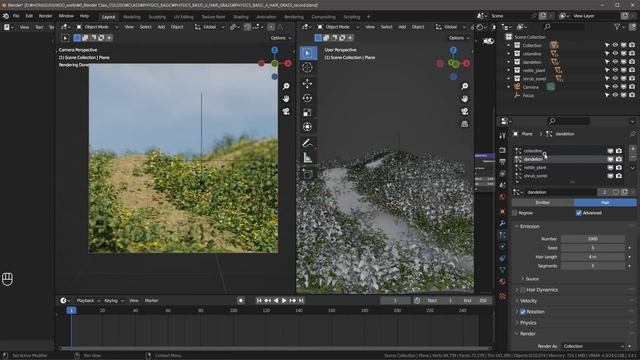
Task: Enable the Regrow checkbox
Action: (x=515, y=213)
